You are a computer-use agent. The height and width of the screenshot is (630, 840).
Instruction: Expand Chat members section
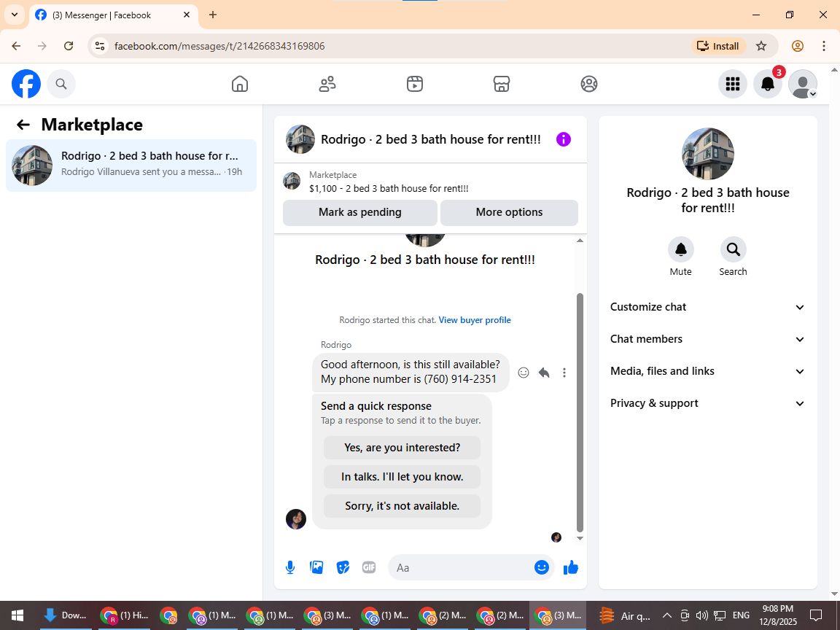707,339
